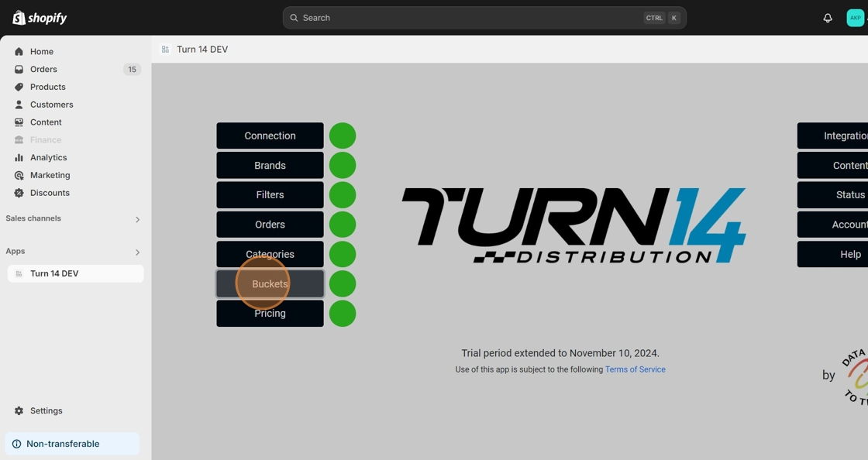The height and width of the screenshot is (460, 868).
Task: Open the Content button in the app panel
Action: 832,165
